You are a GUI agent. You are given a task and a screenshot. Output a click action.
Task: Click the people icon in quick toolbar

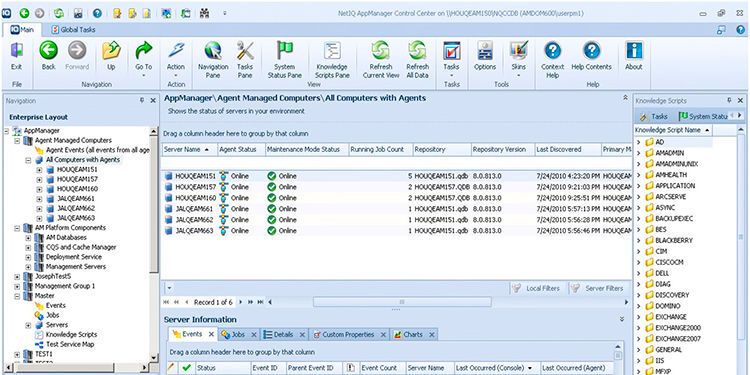point(205,13)
